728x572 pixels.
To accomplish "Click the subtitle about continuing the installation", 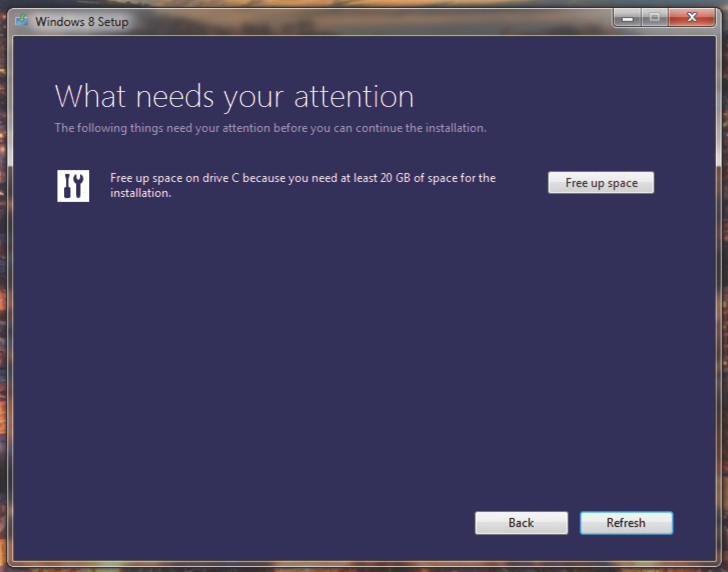I will [x=270, y=128].
